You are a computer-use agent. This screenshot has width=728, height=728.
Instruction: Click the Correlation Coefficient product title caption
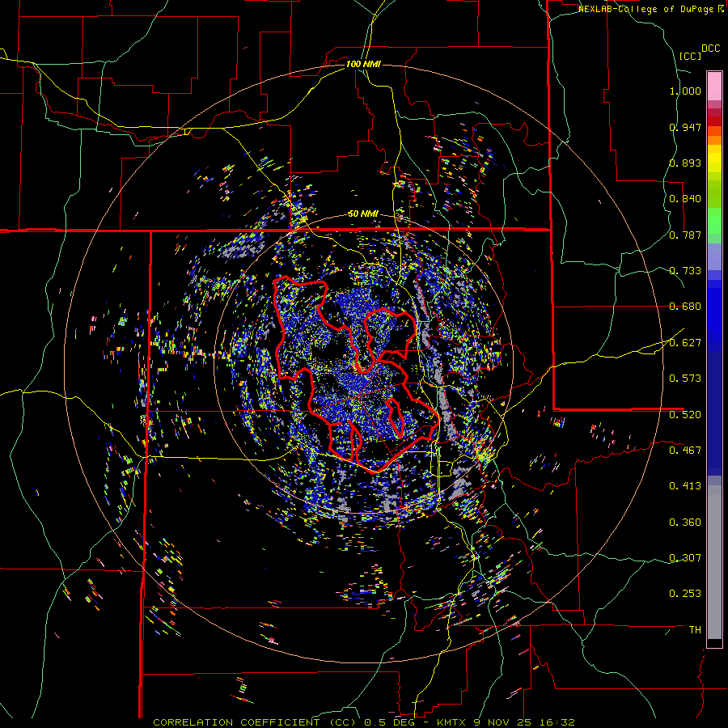(x=364, y=722)
